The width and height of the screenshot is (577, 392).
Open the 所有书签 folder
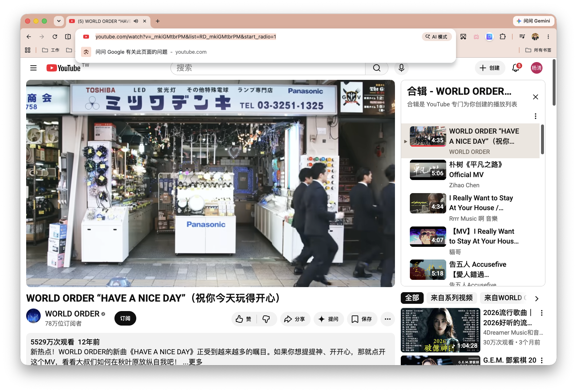pos(538,50)
